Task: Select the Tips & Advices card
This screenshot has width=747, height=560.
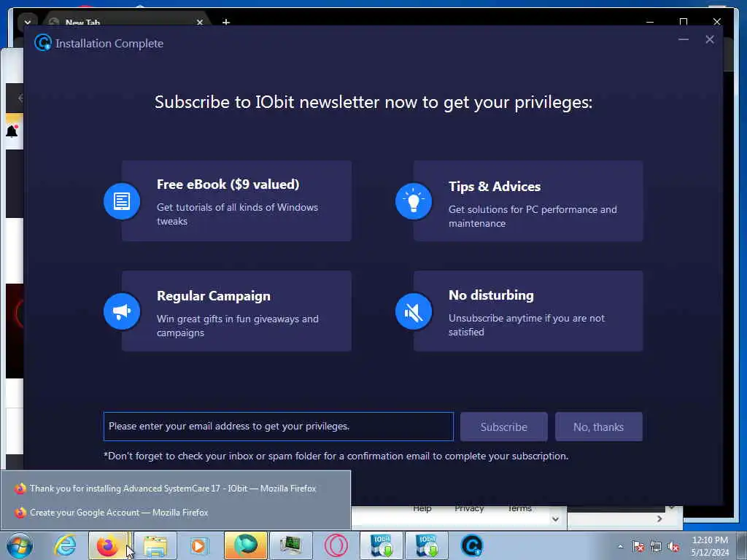Action: [528, 201]
